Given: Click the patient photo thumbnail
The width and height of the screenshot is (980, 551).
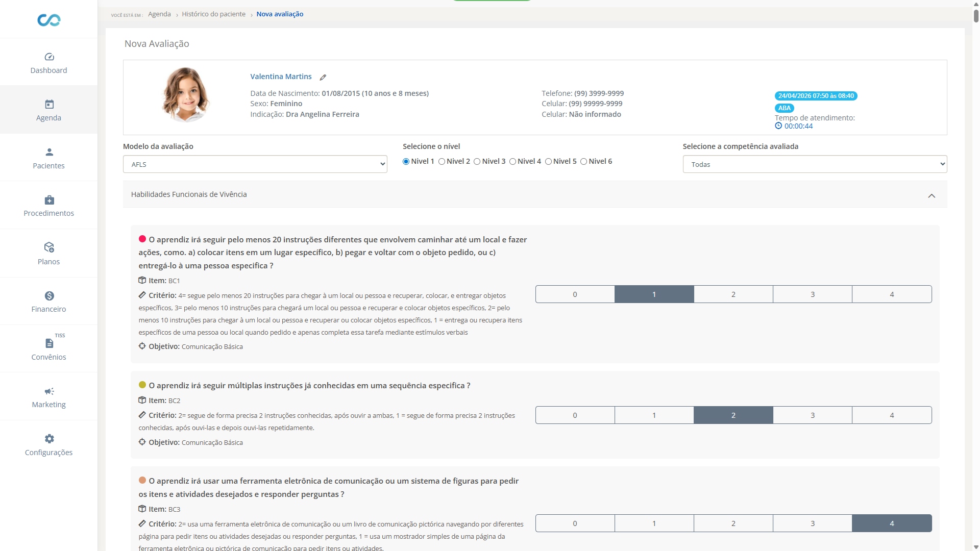Looking at the screenshot, I should [186, 95].
